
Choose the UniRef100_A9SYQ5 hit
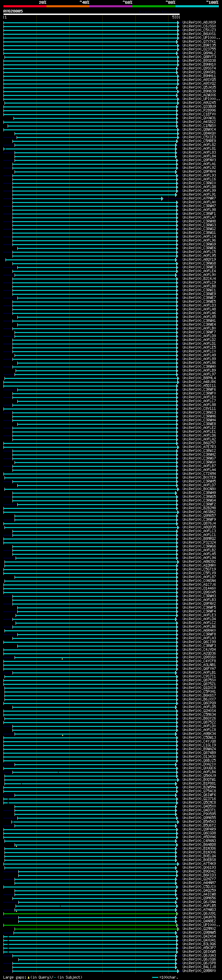click(x=199, y=80)
